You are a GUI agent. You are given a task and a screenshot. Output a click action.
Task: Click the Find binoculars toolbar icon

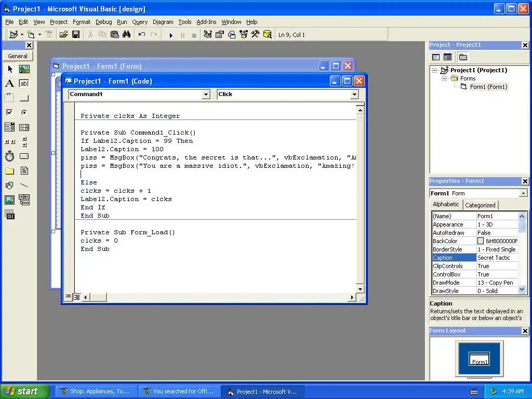127,35
